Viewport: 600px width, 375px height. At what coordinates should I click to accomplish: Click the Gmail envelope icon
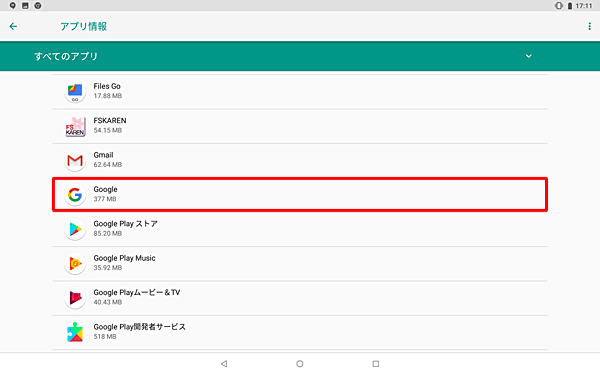[75, 161]
